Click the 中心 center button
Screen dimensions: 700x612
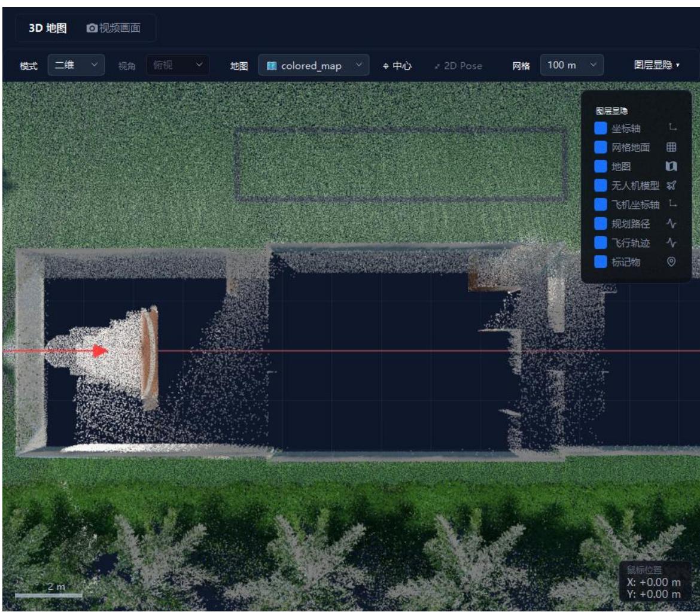(397, 66)
